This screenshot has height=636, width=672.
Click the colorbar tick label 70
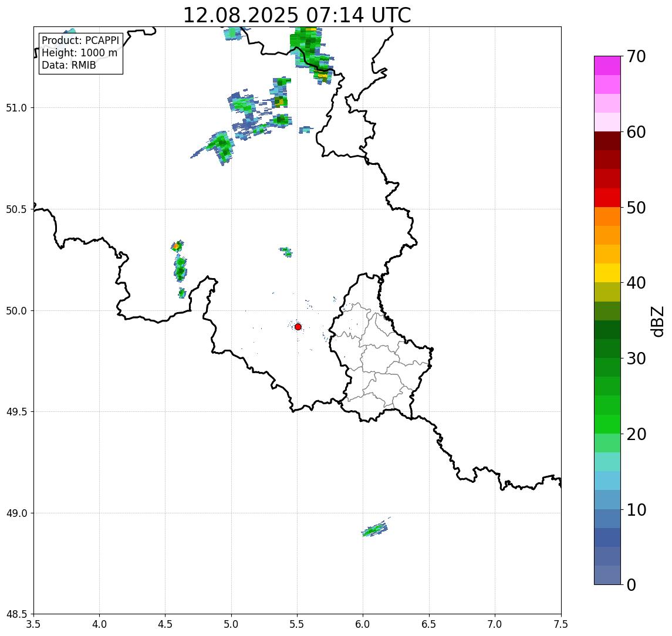click(x=636, y=56)
